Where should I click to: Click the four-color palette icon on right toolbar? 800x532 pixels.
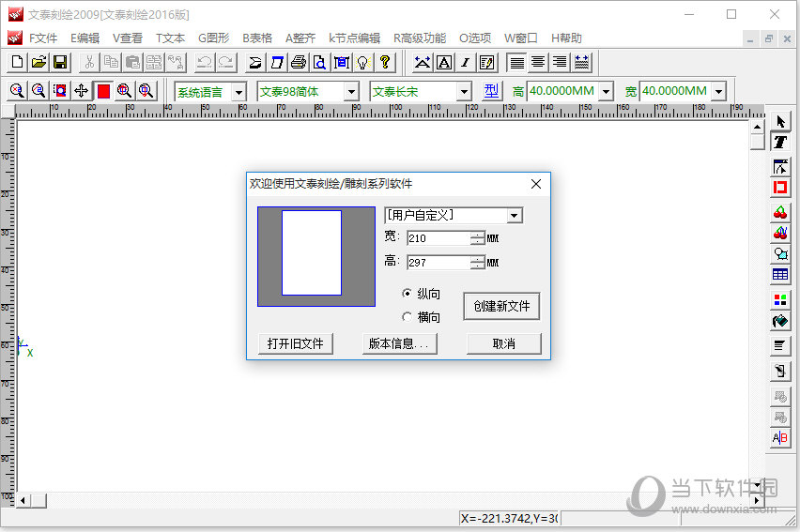780,300
